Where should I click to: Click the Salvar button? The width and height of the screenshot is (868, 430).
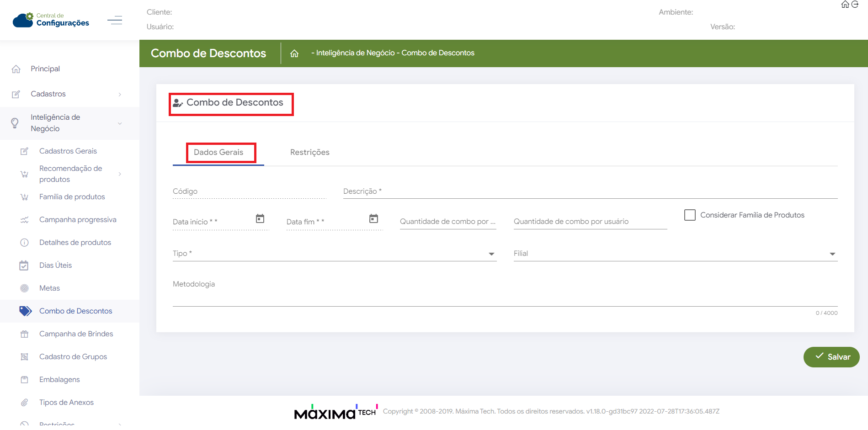tap(831, 357)
